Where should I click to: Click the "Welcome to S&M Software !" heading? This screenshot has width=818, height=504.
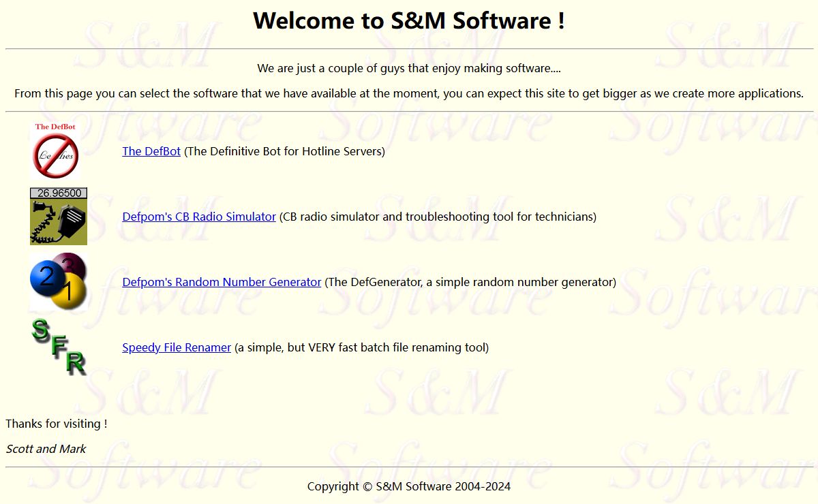pos(409,20)
